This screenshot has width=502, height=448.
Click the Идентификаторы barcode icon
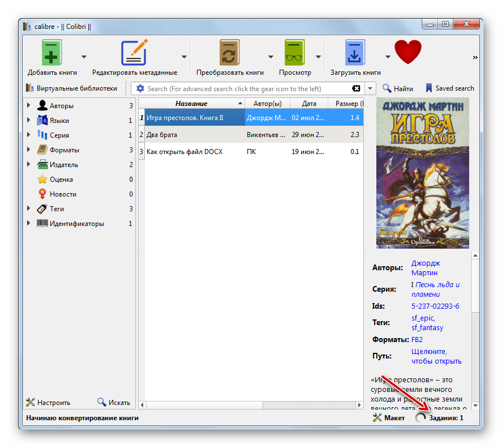(42, 223)
